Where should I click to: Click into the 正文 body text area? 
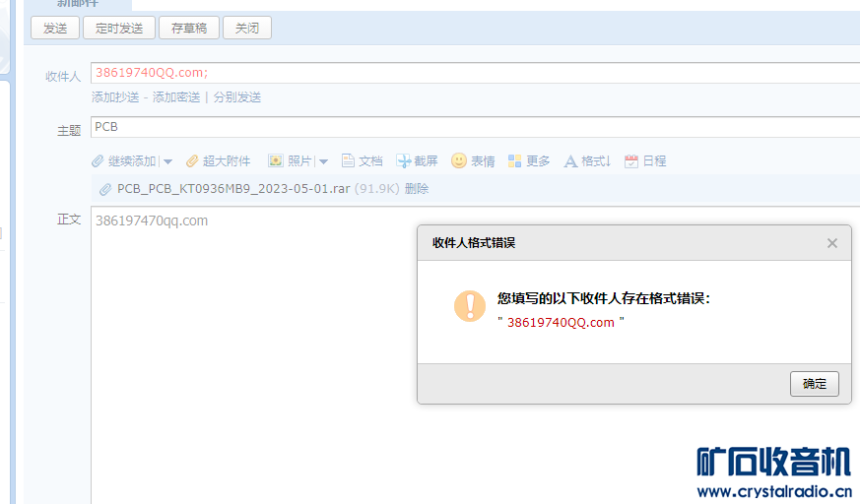click(x=475, y=355)
